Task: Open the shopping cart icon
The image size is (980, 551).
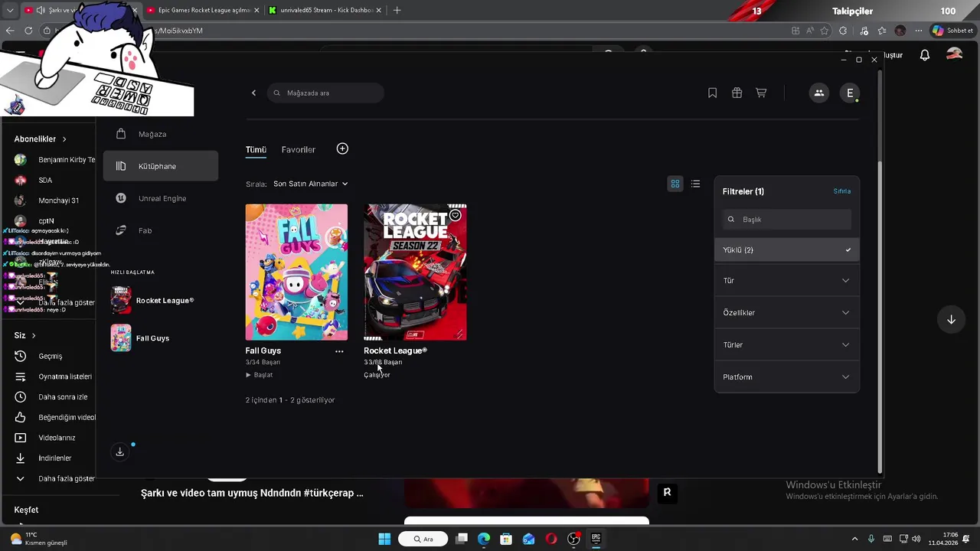Action: (x=761, y=93)
